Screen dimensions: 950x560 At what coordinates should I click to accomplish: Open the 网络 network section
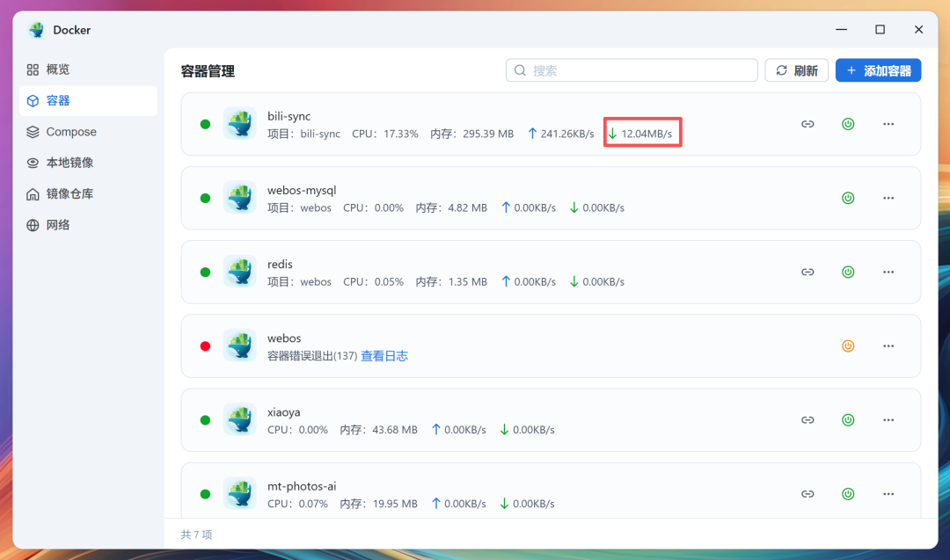point(88,225)
